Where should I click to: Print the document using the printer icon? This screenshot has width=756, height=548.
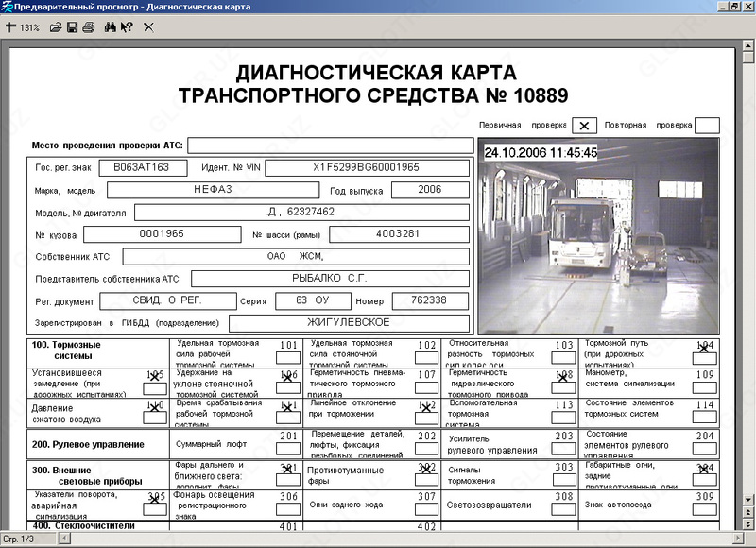point(87,28)
